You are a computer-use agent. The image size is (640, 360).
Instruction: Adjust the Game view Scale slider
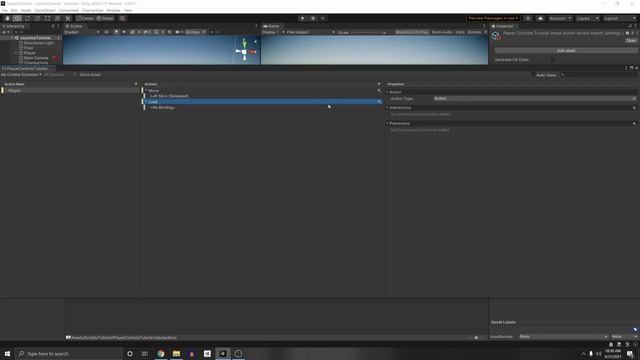coord(364,32)
